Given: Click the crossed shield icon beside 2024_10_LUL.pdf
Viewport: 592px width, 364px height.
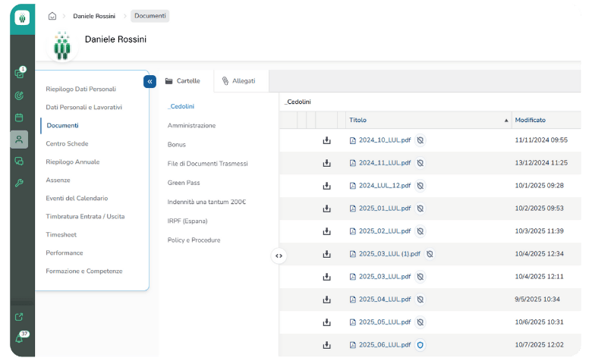Looking at the screenshot, I should pyautogui.click(x=420, y=140).
